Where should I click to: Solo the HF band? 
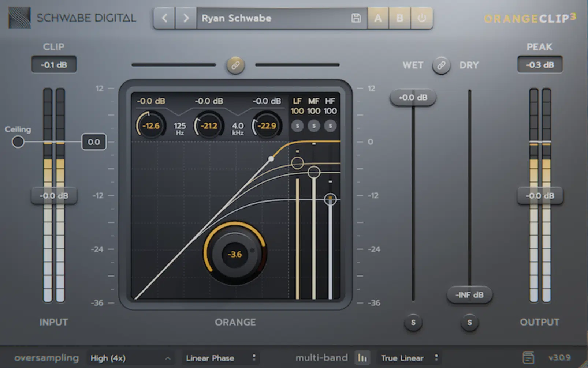pyautogui.click(x=330, y=126)
